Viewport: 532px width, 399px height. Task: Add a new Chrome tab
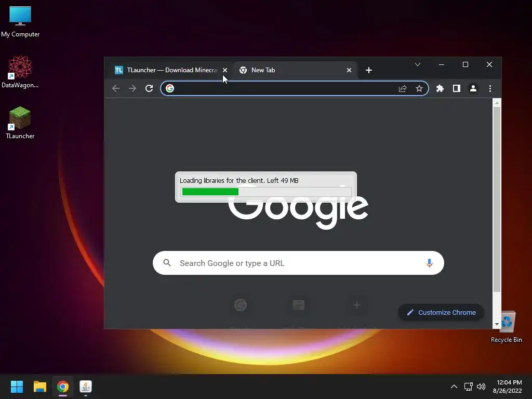coord(369,70)
